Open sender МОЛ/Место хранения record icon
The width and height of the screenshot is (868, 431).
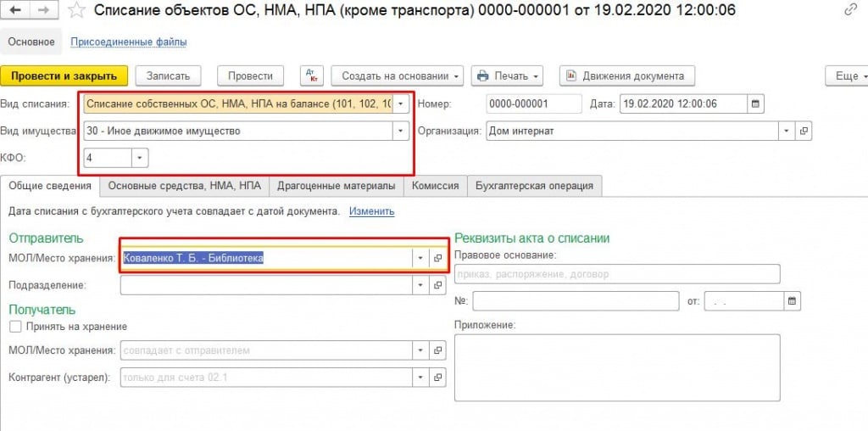[x=437, y=258]
